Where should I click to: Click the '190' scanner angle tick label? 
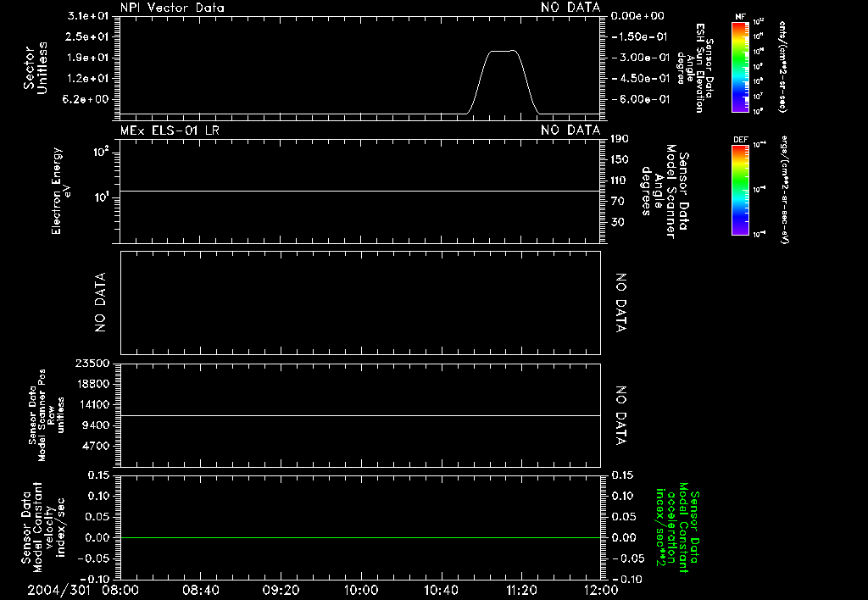[620, 139]
